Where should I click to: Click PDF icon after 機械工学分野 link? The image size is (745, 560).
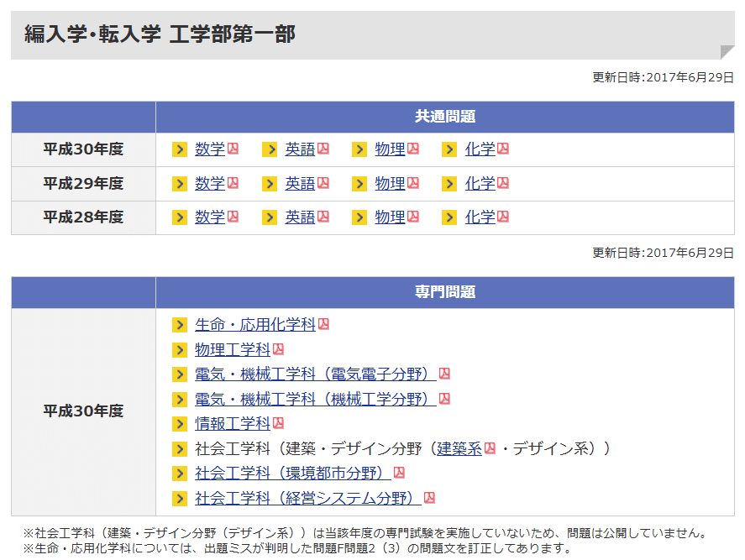click(x=444, y=399)
